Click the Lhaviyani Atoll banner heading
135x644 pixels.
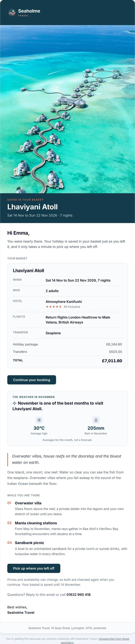click(x=33, y=207)
